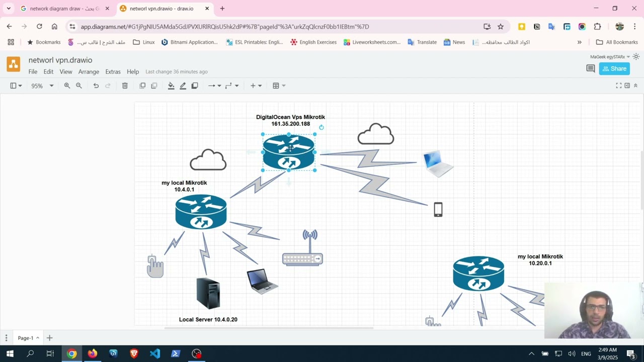644x362 pixels.
Task: Open the Waypoints style dropdown
Action: point(232,86)
